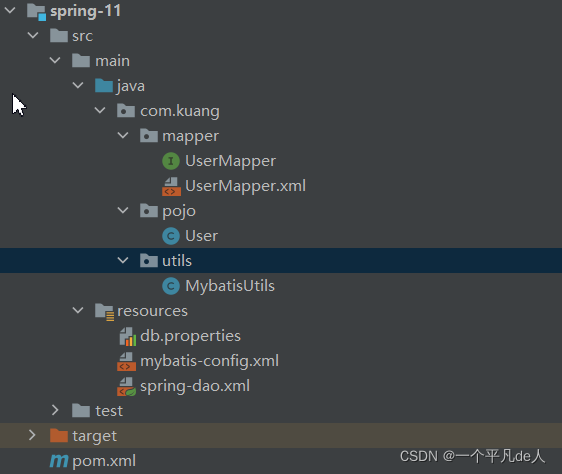Screen dimensions: 562x474
Task: Select the src label
Action: click(x=82, y=36)
